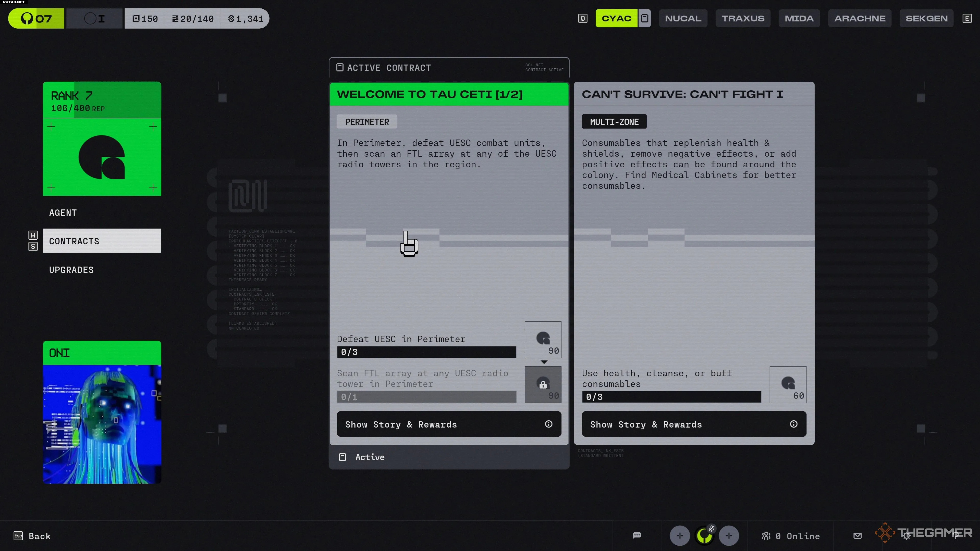The height and width of the screenshot is (551, 980).
Task: Click the left add-squadmate plus slot
Action: (679, 535)
